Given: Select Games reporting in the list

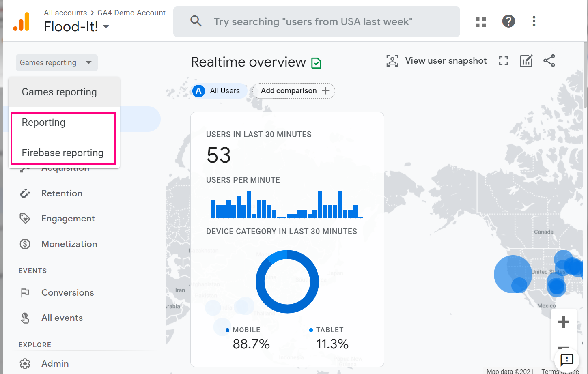Looking at the screenshot, I should click(x=59, y=92).
